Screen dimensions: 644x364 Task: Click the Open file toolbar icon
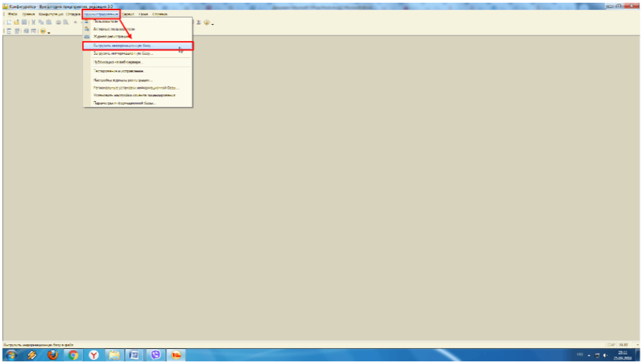tap(16, 22)
